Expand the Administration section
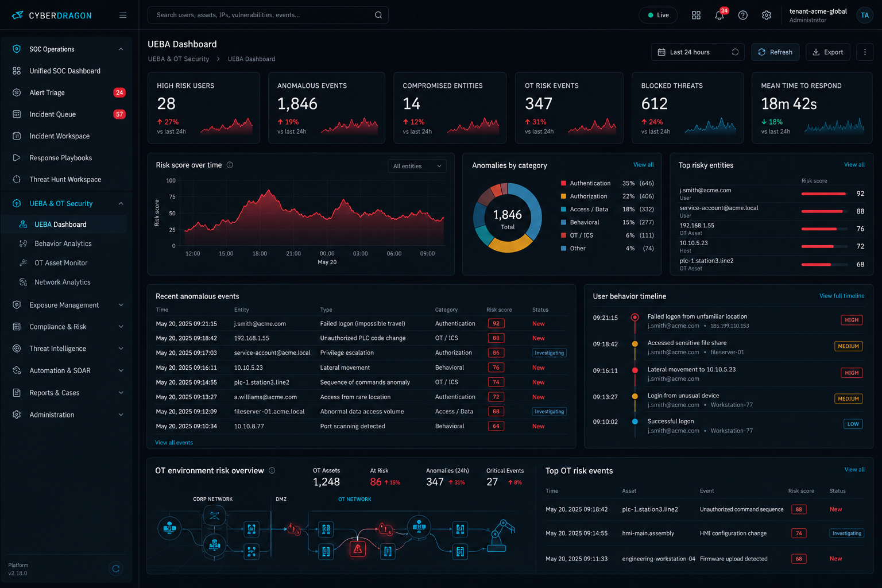 pos(121,415)
